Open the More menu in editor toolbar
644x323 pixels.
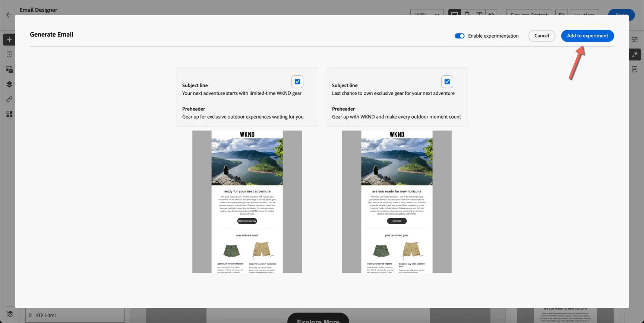click(585, 14)
